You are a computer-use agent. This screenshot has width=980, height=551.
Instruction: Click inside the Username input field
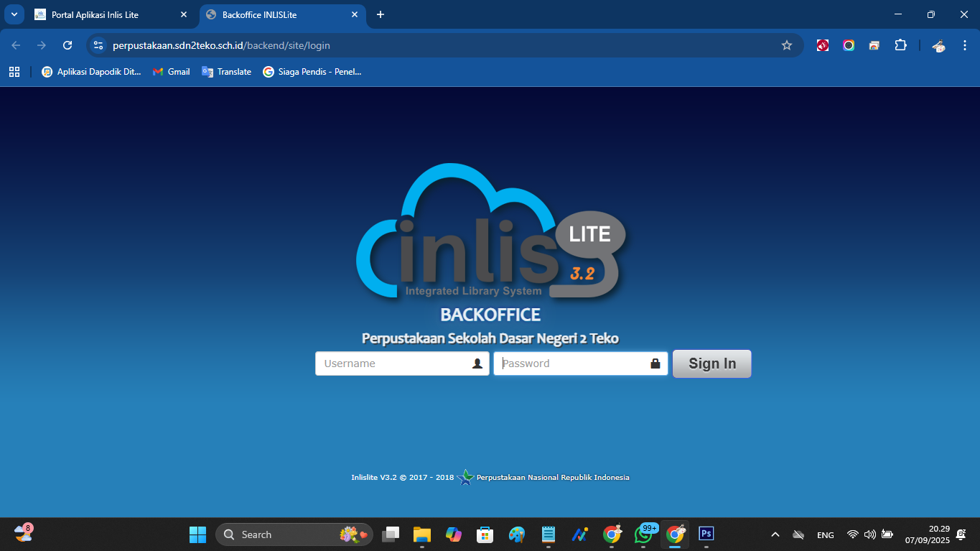(391, 364)
